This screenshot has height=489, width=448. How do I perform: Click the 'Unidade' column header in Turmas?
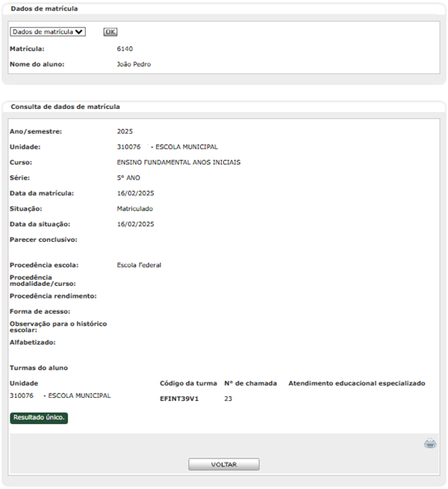pos(24,383)
